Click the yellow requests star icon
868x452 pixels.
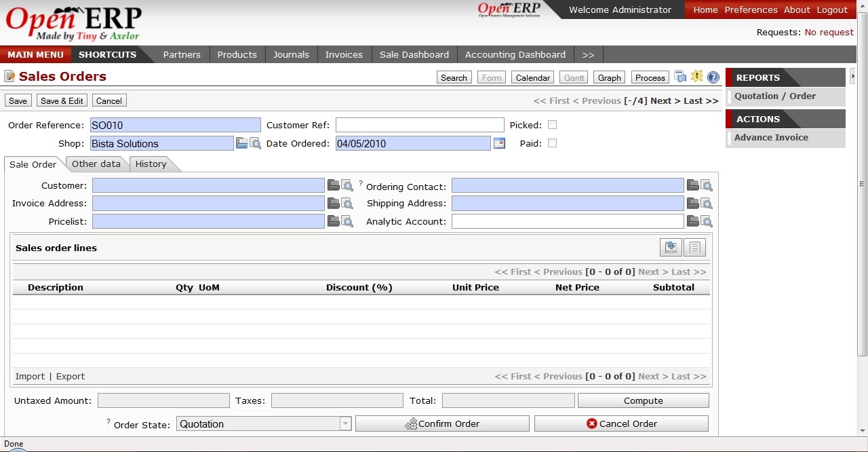tap(696, 77)
